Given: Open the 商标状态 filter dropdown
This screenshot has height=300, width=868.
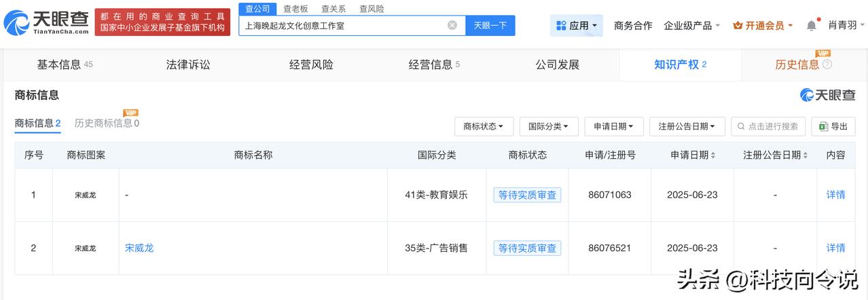Looking at the screenshot, I should pyautogui.click(x=484, y=126).
